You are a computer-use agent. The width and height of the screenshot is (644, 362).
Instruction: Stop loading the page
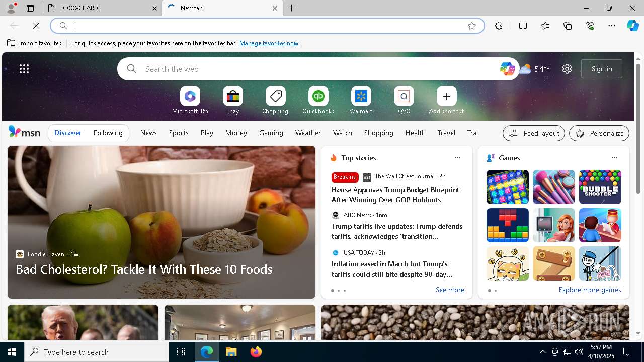pos(36,26)
